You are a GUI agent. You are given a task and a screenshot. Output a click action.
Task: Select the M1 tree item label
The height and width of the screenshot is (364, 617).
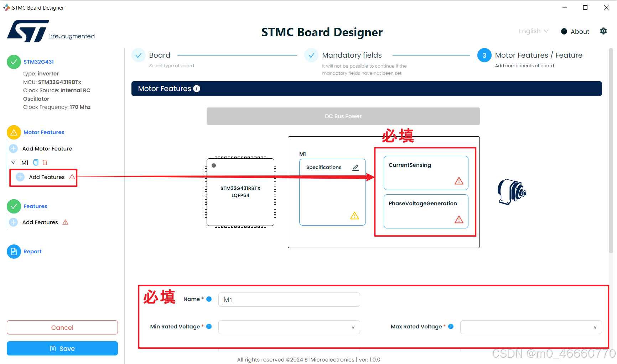pos(25,163)
